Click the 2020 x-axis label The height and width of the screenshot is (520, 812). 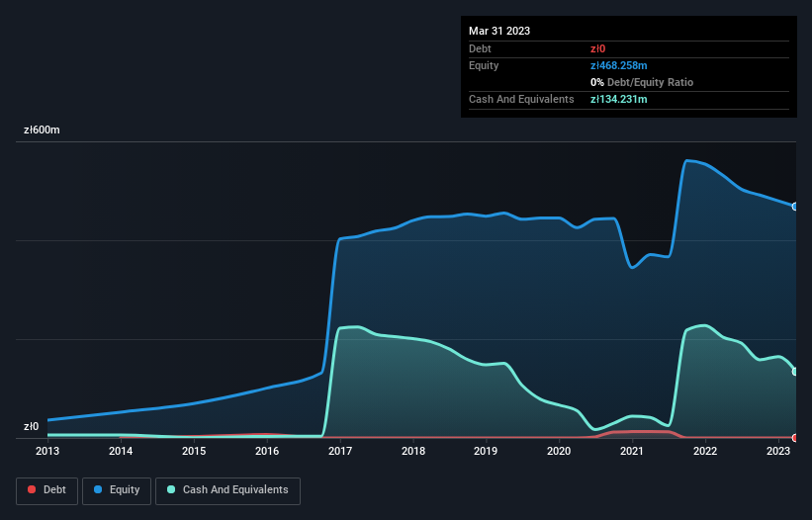(559, 451)
